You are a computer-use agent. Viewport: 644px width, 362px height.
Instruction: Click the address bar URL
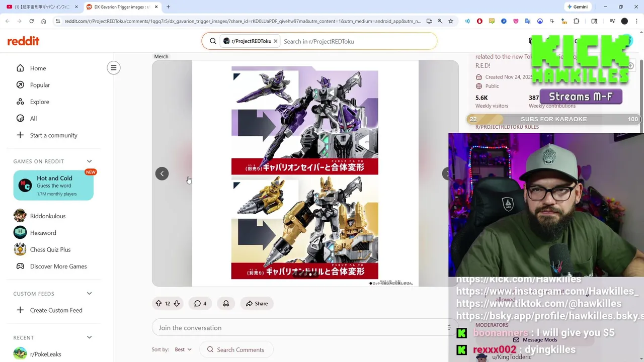(243, 21)
